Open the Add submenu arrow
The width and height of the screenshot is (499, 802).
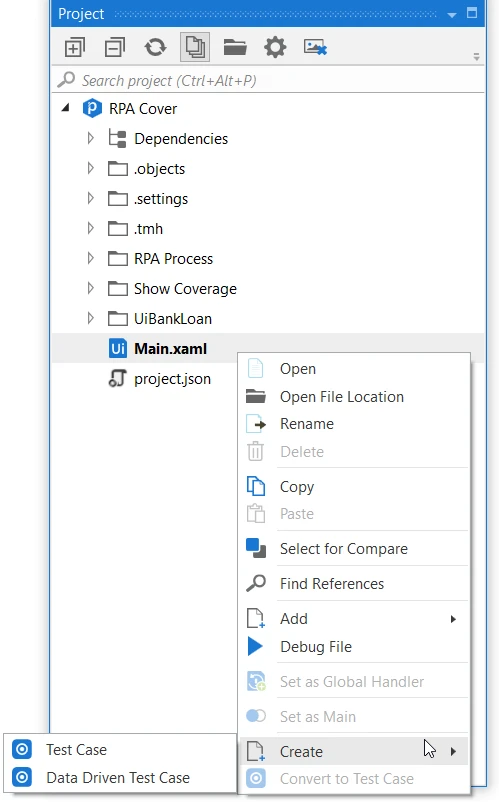[453, 619]
